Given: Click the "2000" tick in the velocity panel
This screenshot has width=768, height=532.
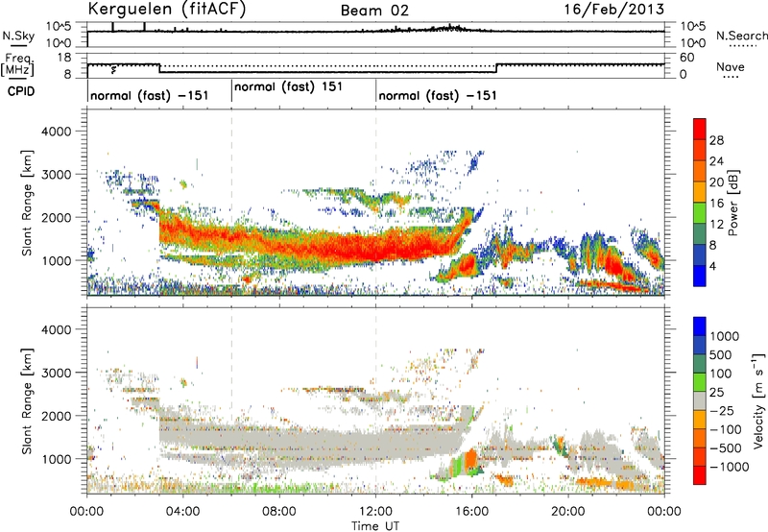Looking at the screenshot, I should pyautogui.click(x=56, y=416).
